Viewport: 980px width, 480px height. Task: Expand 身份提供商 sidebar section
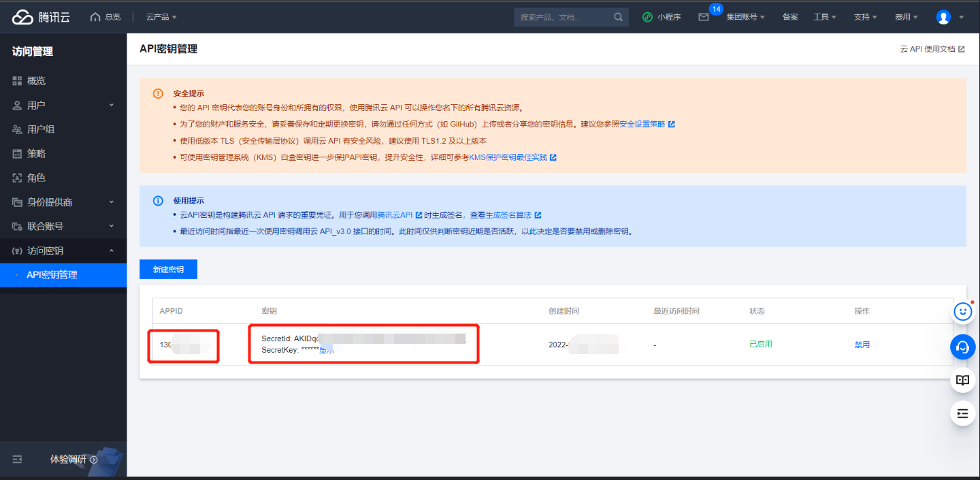pyautogui.click(x=63, y=202)
